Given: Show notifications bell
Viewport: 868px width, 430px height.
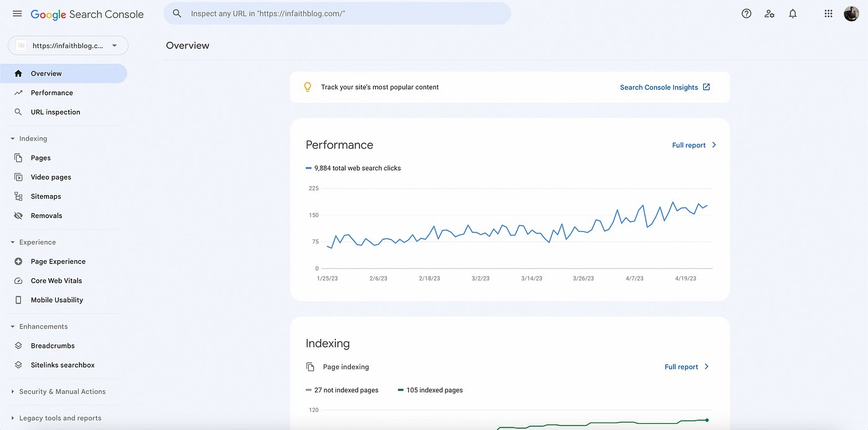Looking at the screenshot, I should [x=792, y=14].
